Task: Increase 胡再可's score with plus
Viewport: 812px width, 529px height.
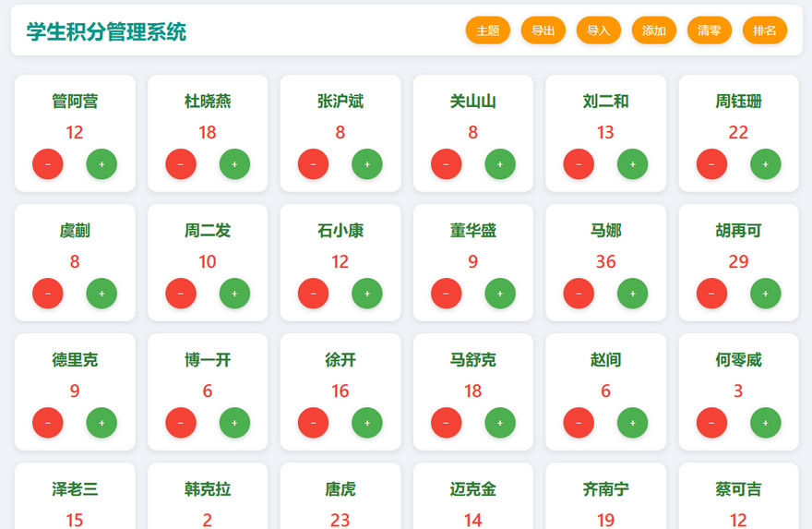Action: pyautogui.click(x=765, y=294)
